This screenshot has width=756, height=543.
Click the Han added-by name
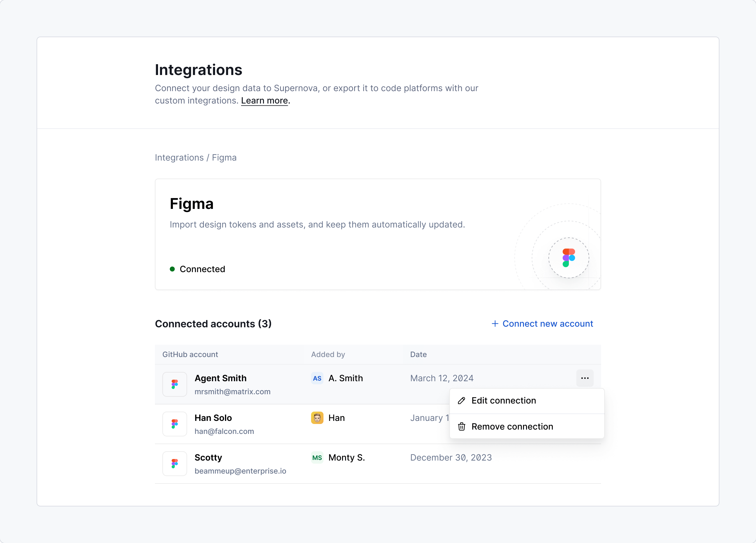point(337,418)
